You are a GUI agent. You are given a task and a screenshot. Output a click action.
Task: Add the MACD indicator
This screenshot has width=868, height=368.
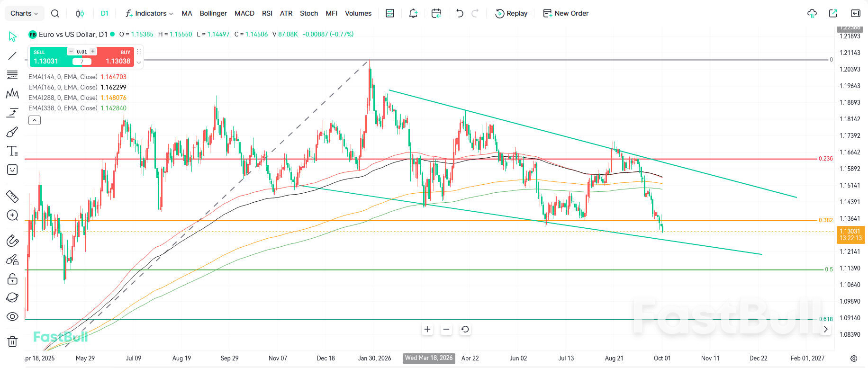click(244, 13)
